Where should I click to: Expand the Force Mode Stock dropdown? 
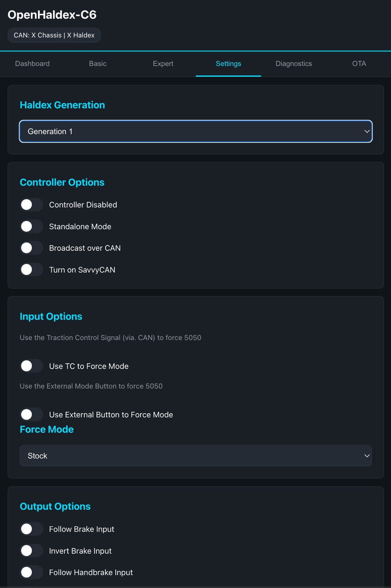(x=195, y=456)
